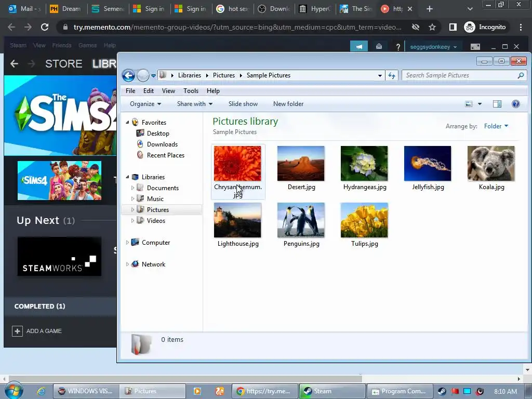Screen dimensions: 532x399
Task: Click the Network icon in navigation pane
Action: click(x=135, y=263)
